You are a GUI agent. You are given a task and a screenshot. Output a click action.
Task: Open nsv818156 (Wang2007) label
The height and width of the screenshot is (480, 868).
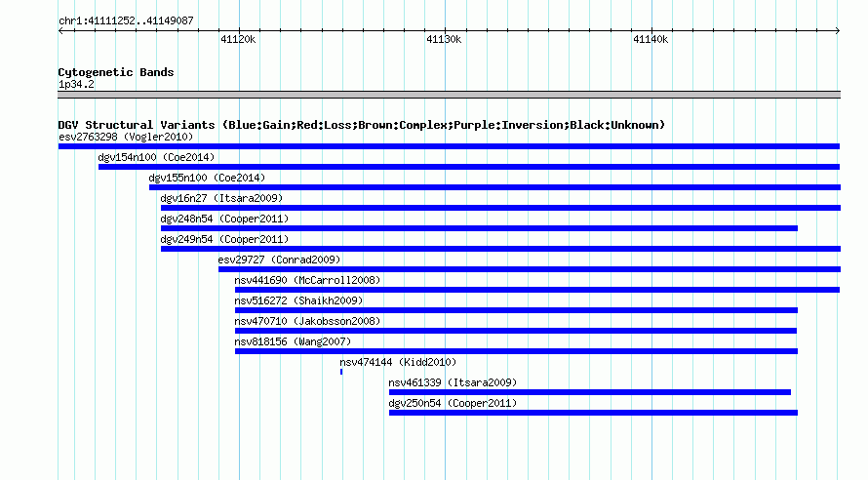[x=293, y=341]
